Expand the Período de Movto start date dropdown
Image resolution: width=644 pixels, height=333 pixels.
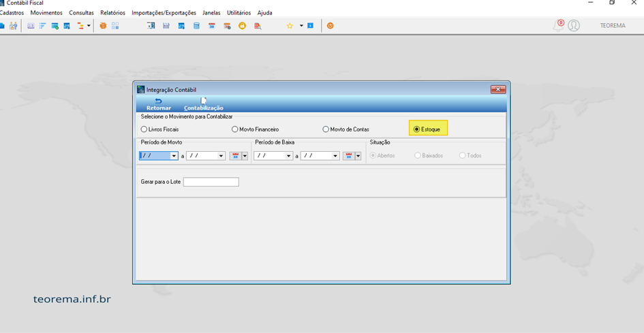click(174, 156)
